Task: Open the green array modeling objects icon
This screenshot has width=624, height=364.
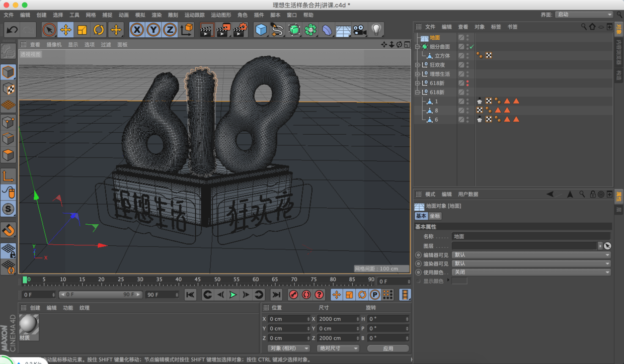Action: click(x=310, y=30)
